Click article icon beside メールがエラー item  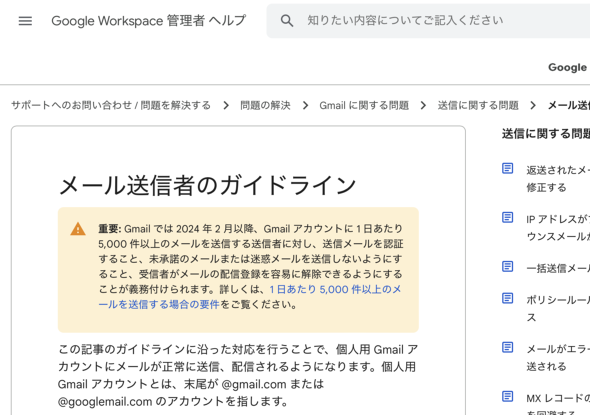(x=508, y=347)
